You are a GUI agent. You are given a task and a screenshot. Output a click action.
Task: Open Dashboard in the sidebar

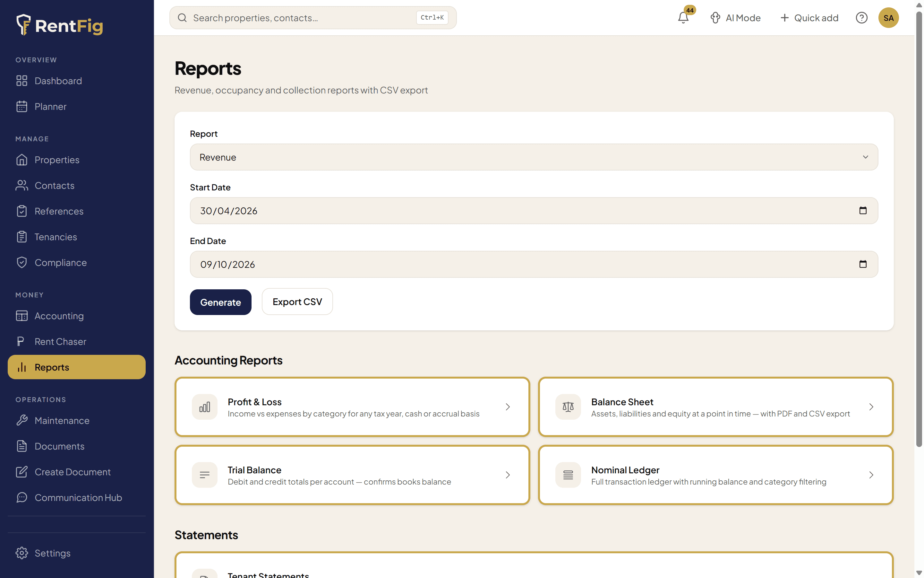coord(76,81)
